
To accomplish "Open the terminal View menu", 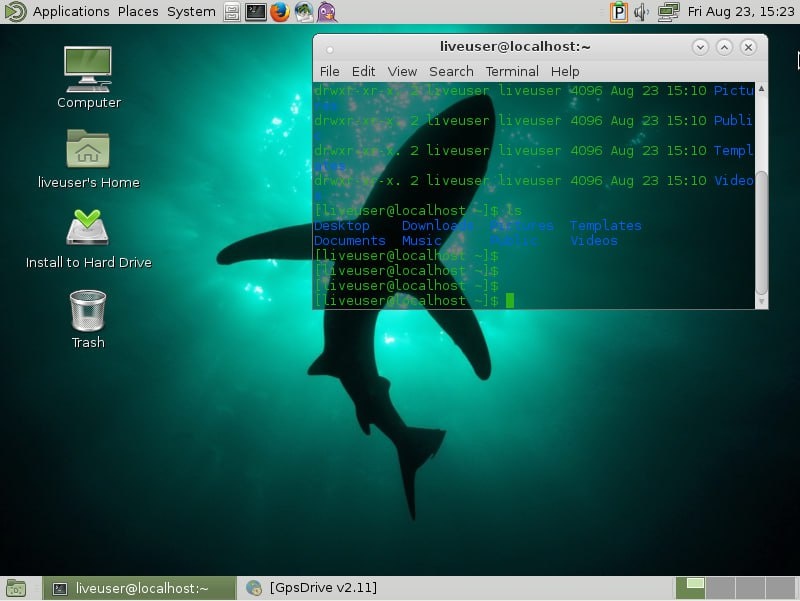I will point(402,71).
